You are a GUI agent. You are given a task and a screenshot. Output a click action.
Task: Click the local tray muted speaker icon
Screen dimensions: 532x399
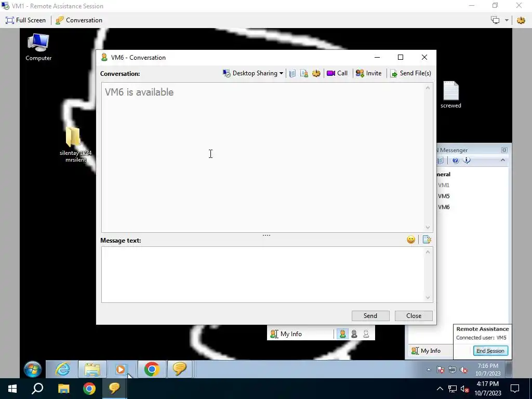tap(465, 389)
